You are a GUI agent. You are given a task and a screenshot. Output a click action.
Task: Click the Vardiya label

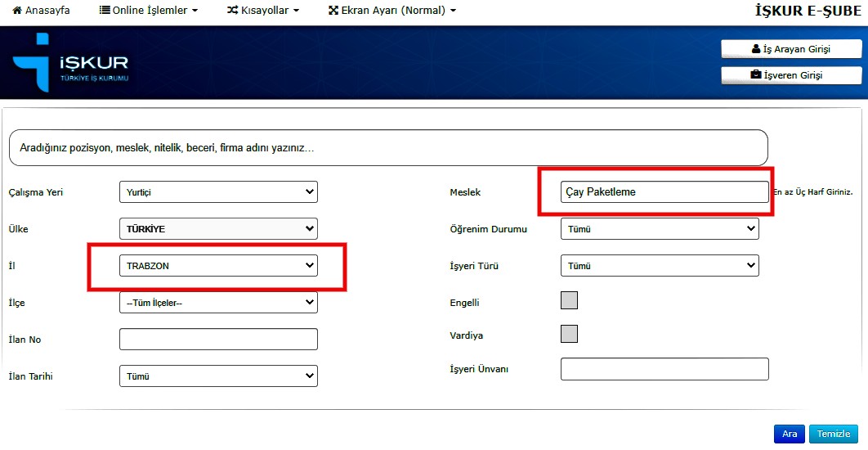coord(467,335)
